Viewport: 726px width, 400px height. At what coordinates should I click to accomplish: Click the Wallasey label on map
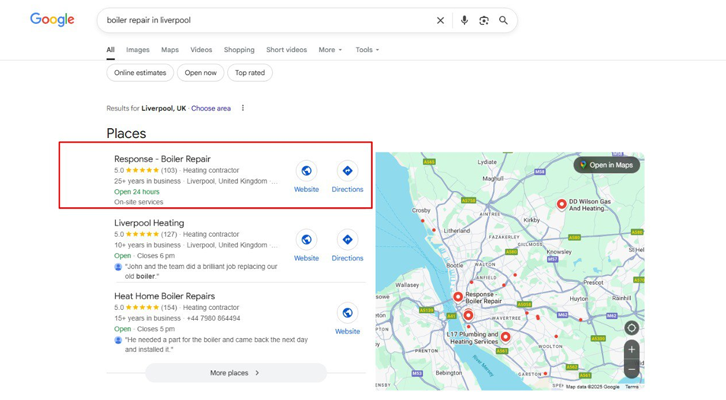(407, 285)
